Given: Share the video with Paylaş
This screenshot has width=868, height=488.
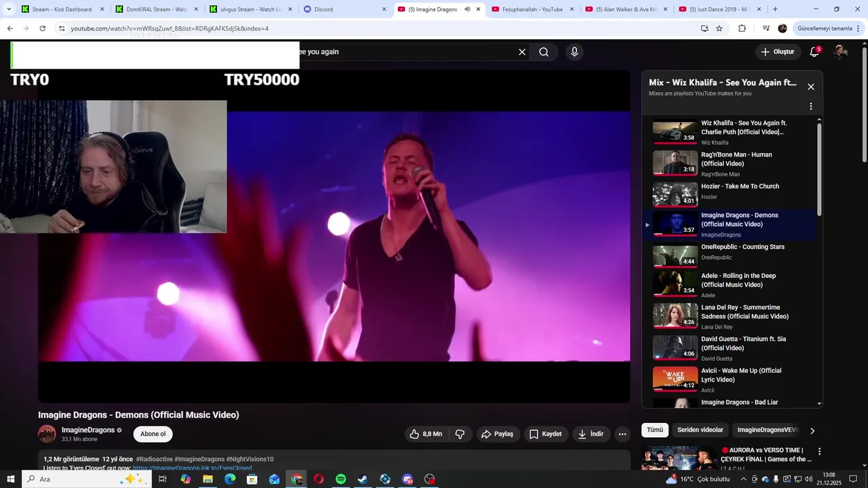Looking at the screenshot, I should point(497,434).
